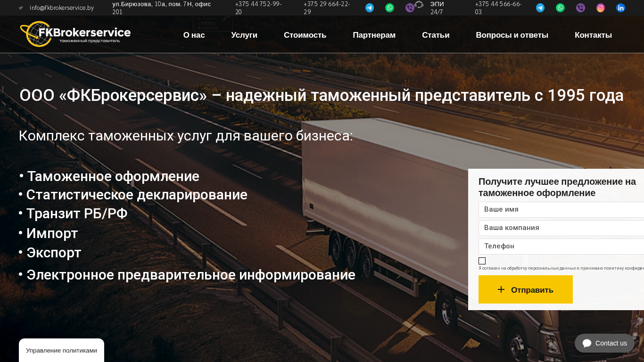Click the FKBrokerservice logo

(x=75, y=34)
